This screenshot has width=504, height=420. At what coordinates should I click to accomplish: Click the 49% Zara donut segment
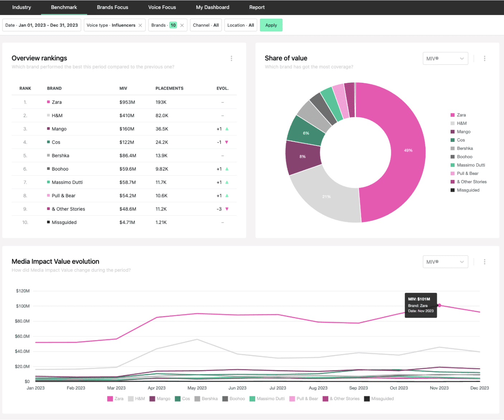[408, 151]
